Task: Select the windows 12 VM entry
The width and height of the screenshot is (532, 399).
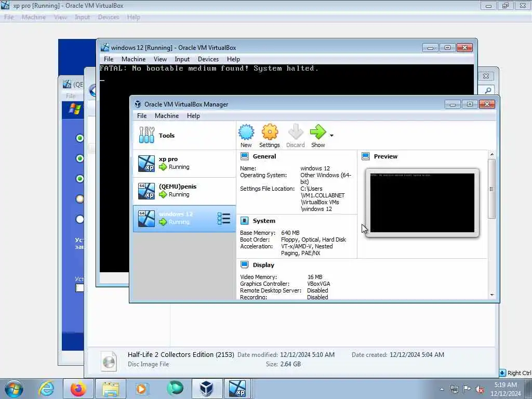Action: point(184,219)
